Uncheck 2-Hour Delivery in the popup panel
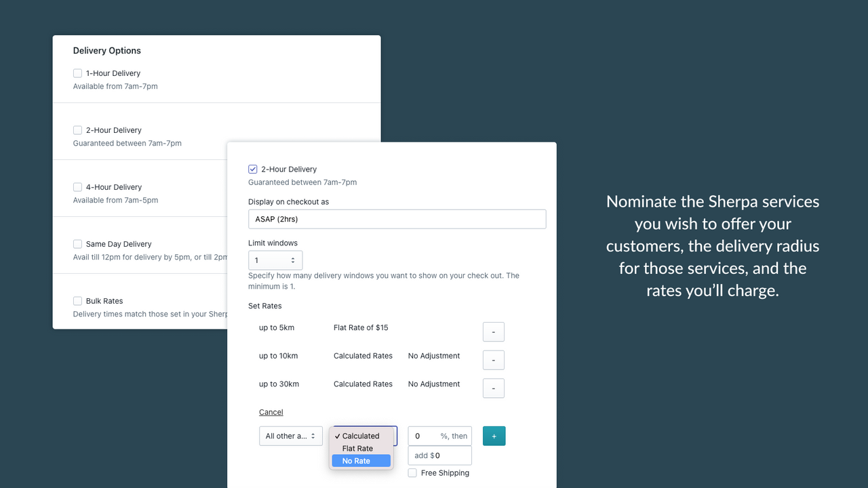Screen dimensions: 868x488 [x=252, y=169]
